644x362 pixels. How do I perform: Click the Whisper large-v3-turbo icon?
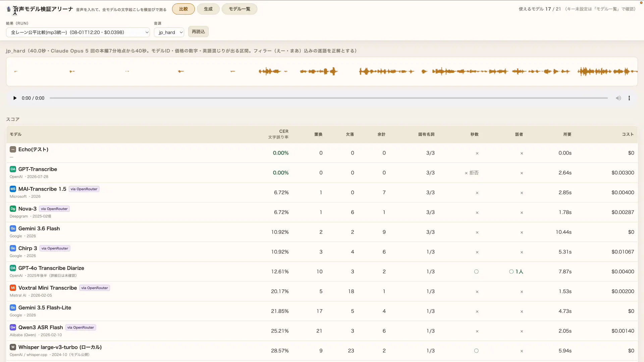[x=13, y=347]
